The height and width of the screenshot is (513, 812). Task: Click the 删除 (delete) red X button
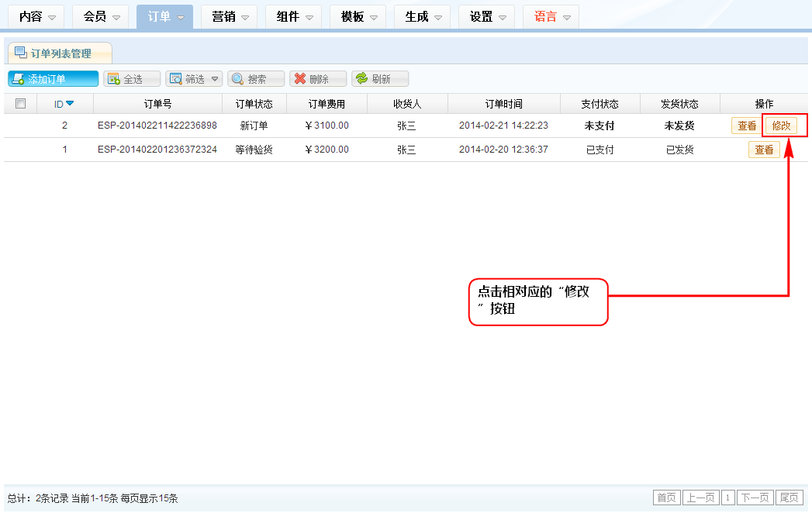(x=318, y=79)
